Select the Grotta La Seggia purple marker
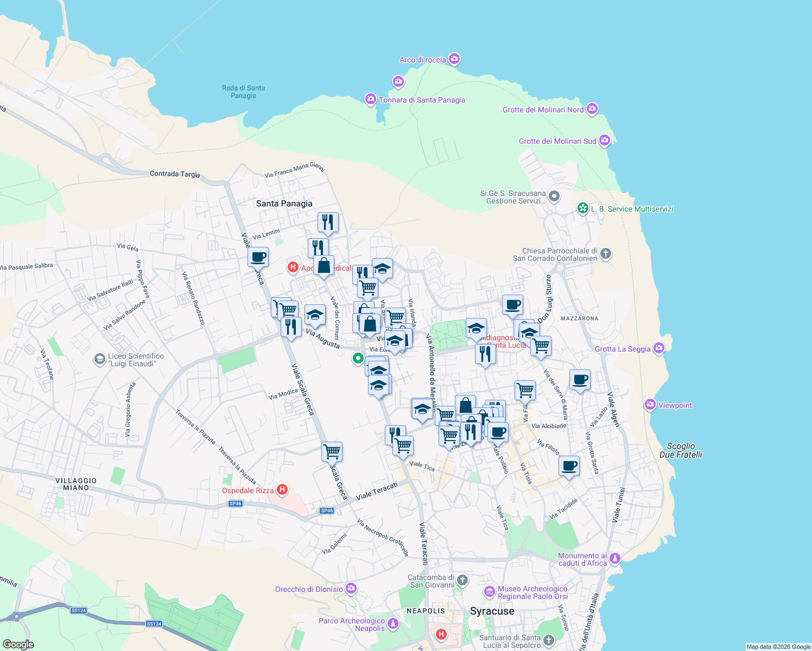Image resolution: width=812 pixels, height=651 pixels. click(659, 348)
